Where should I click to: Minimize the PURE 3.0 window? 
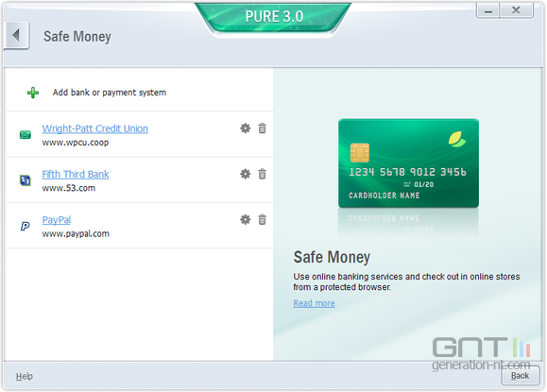click(x=488, y=10)
